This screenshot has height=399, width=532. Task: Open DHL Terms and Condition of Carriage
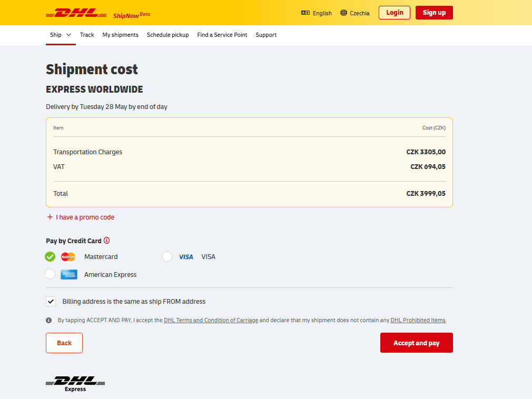(x=211, y=321)
